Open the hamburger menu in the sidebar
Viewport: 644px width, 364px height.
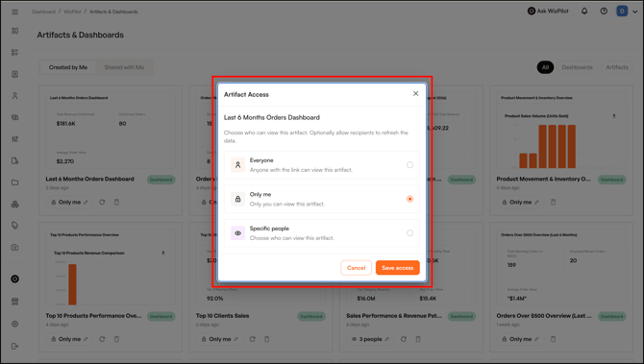(x=14, y=12)
